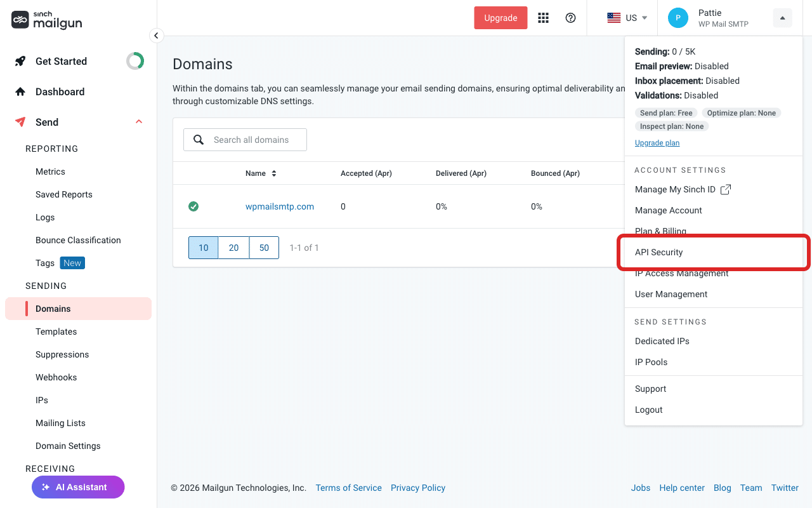812x508 pixels.
Task: Select Domains in the sidebar
Action: [x=78, y=309]
